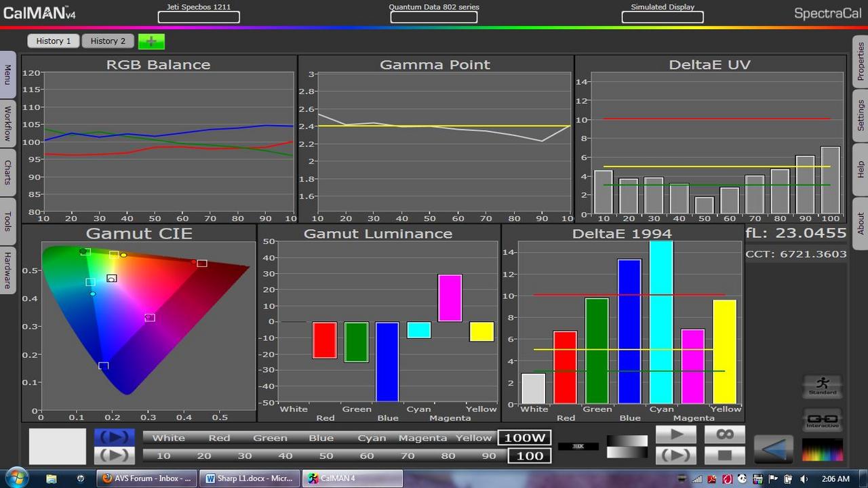The image size is (868, 488).
Task: Open Sharp L1.docx Word taskbar window
Action: [x=251, y=479]
